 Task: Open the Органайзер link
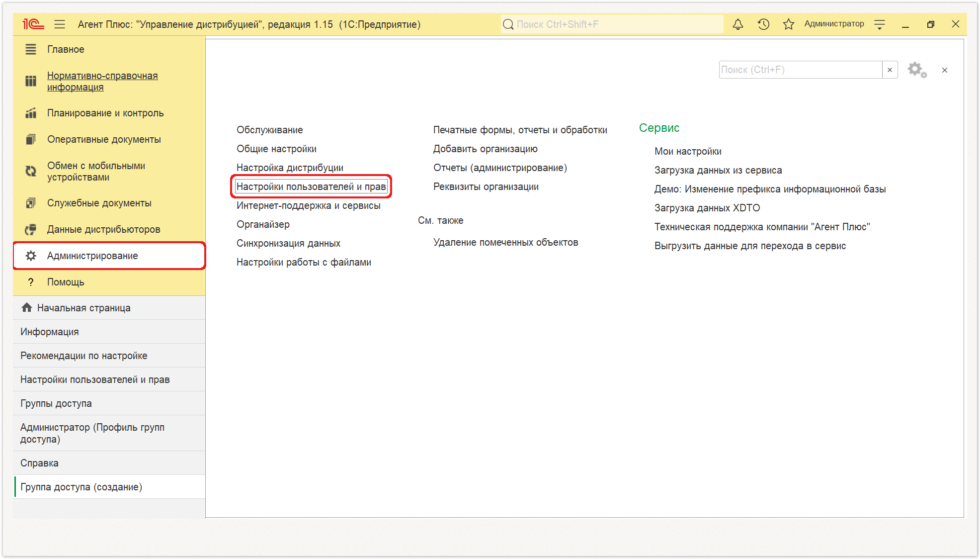(x=263, y=224)
